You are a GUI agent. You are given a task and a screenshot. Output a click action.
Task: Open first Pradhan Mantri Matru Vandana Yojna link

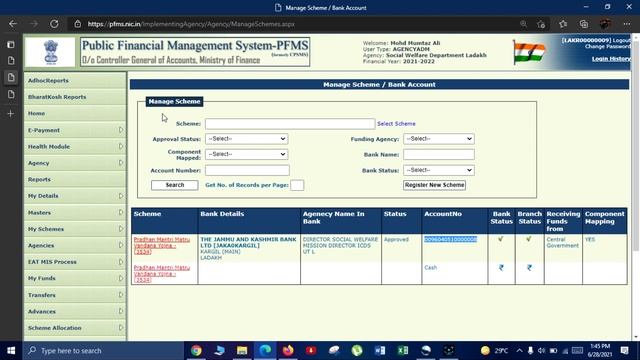point(162,245)
